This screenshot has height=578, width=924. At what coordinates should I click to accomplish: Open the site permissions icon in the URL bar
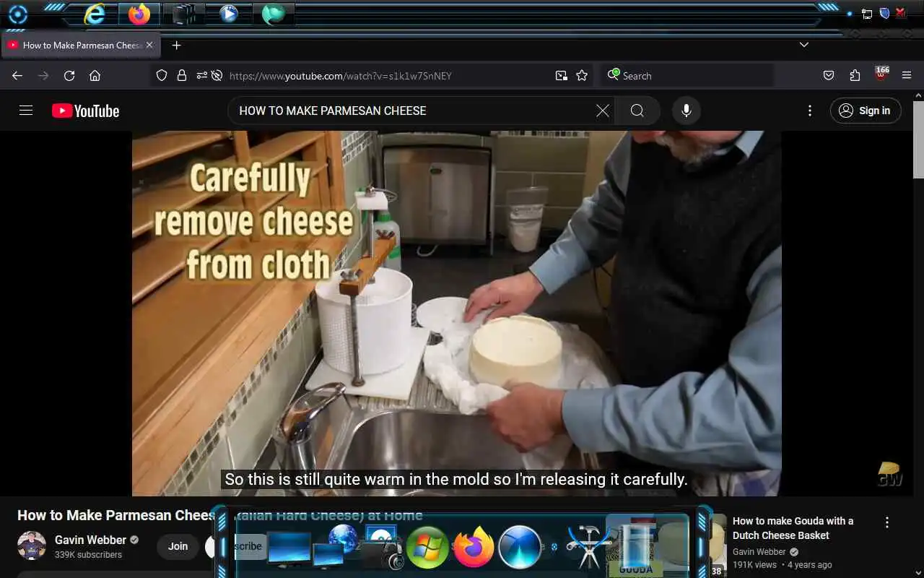coord(201,76)
